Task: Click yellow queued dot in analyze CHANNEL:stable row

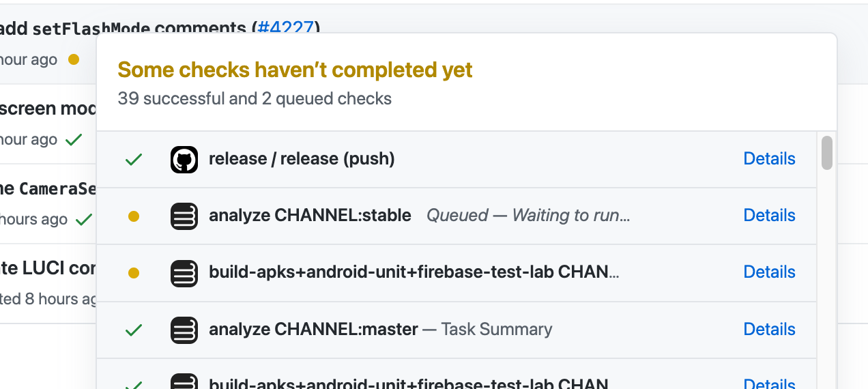Action: 134,216
